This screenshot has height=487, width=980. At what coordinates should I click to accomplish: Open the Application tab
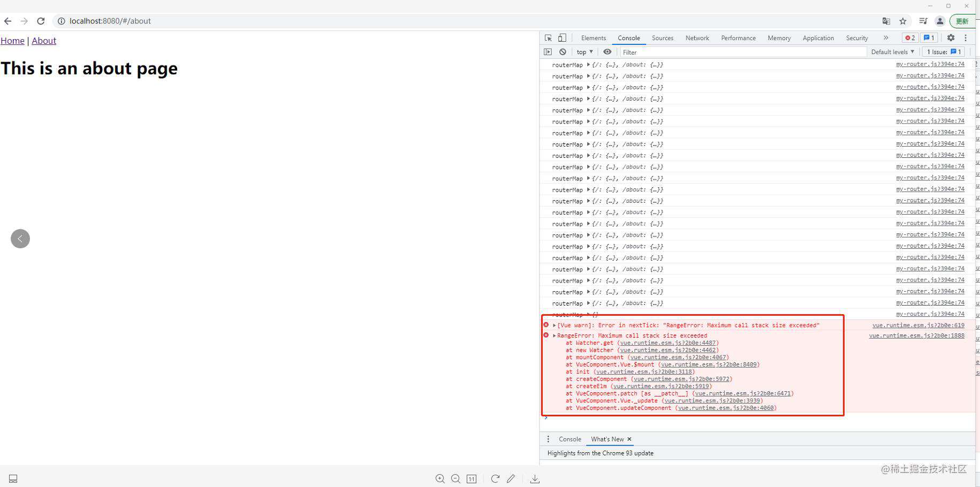pyautogui.click(x=818, y=38)
